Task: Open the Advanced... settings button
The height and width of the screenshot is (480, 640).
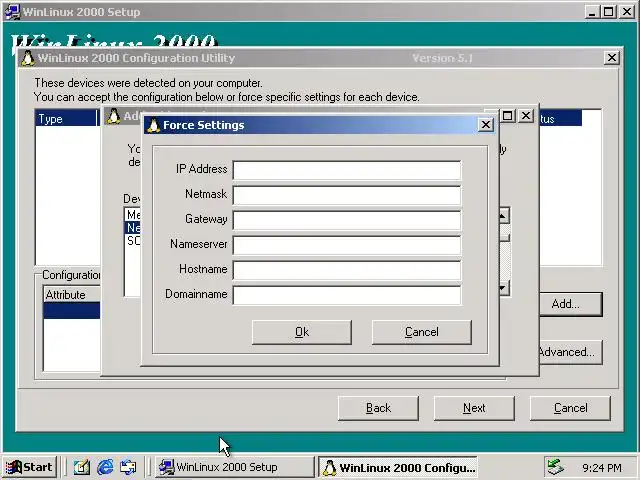Action: tap(571, 352)
